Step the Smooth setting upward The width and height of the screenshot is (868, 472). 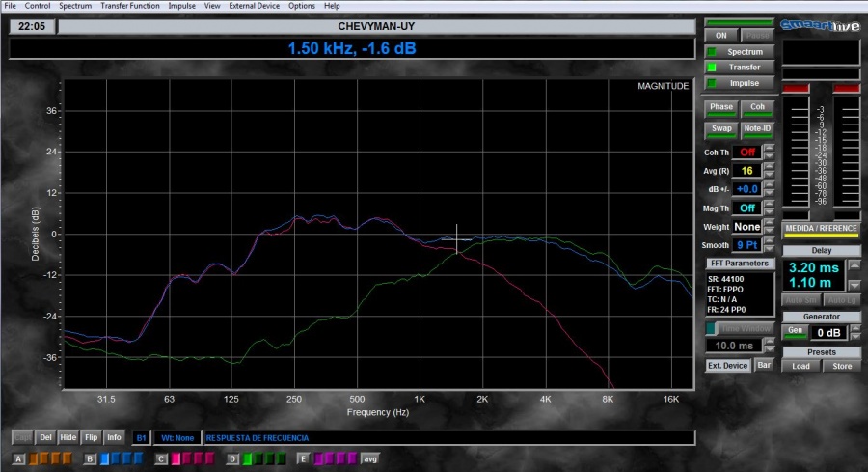tap(769, 242)
